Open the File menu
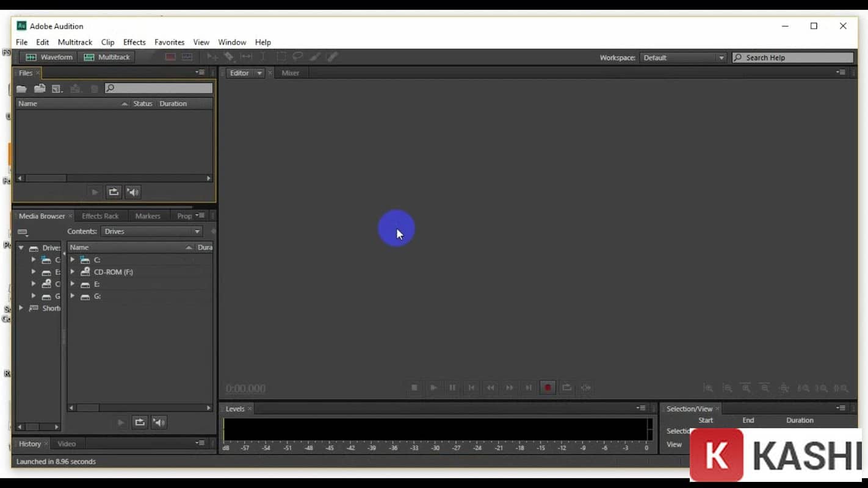The width and height of the screenshot is (868, 488). [x=21, y=42]
